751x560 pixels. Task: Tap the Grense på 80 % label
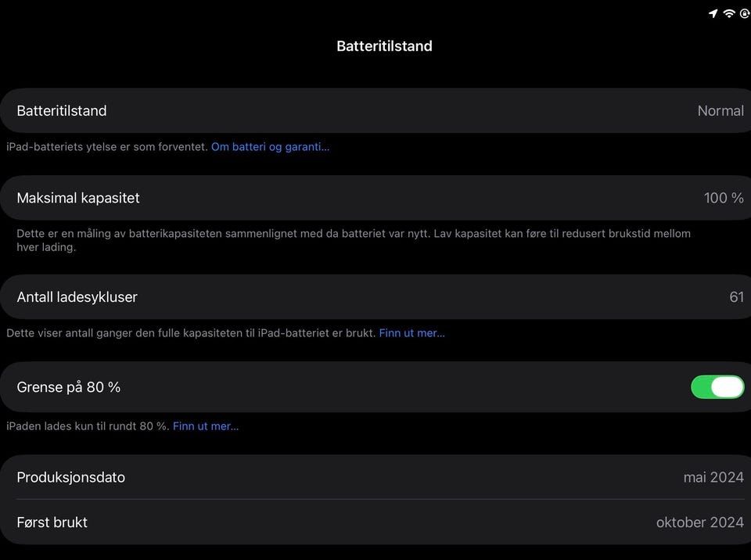[x=69, y=387]
